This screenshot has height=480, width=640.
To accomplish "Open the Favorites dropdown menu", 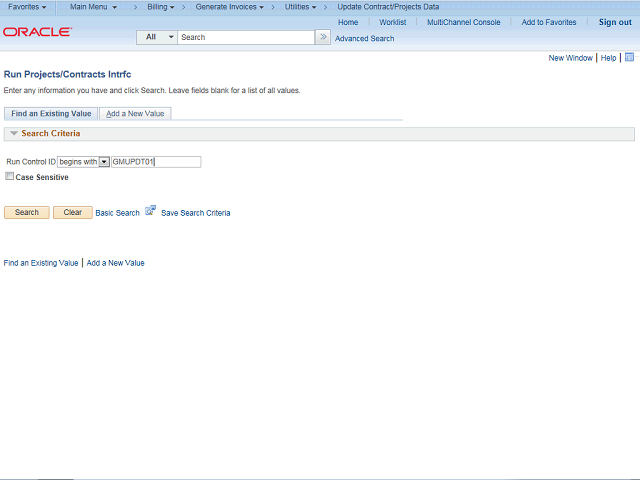I will 27,7.
